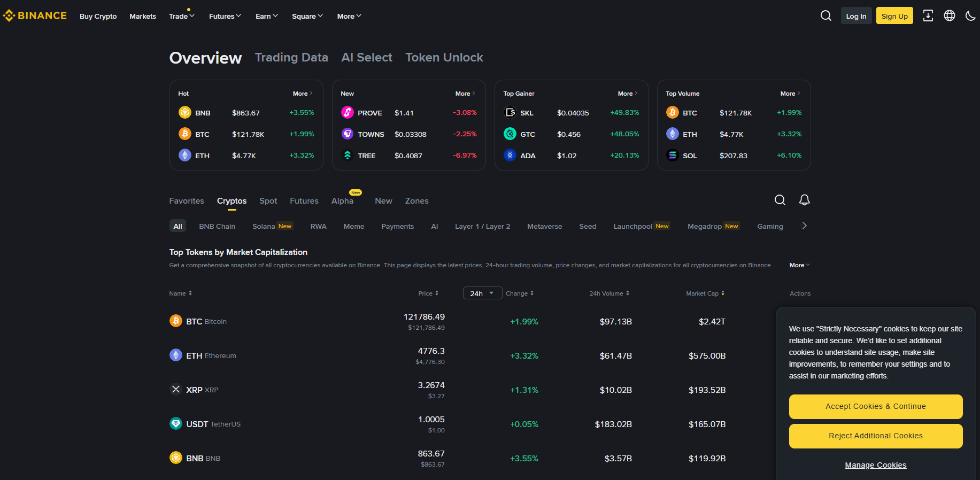
Task: Open More in Top Volume card
Action: click(790, 94)
